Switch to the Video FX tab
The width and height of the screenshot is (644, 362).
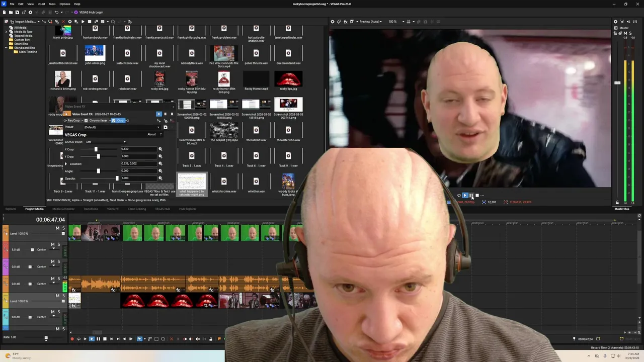(x=113, y=209)
